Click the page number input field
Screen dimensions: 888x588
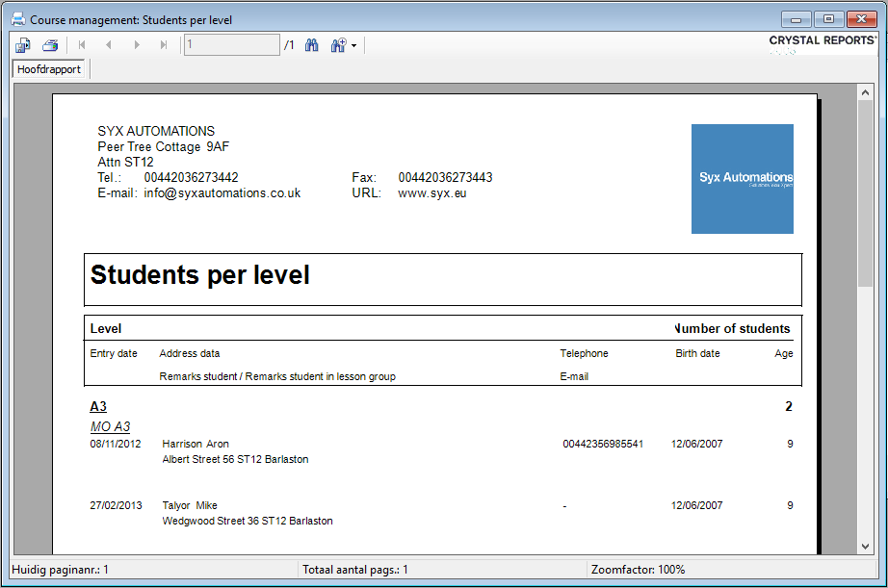pos(231,45)
